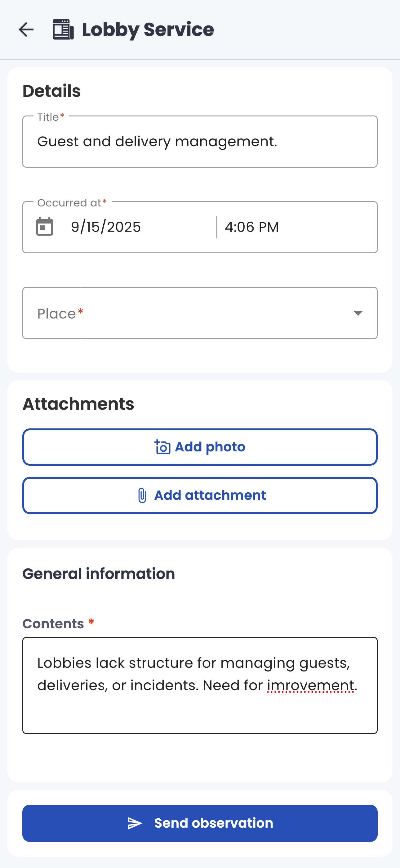Click the camera icon in Add photo
This screenshot has height=868, width=400.
pos(162,447)
